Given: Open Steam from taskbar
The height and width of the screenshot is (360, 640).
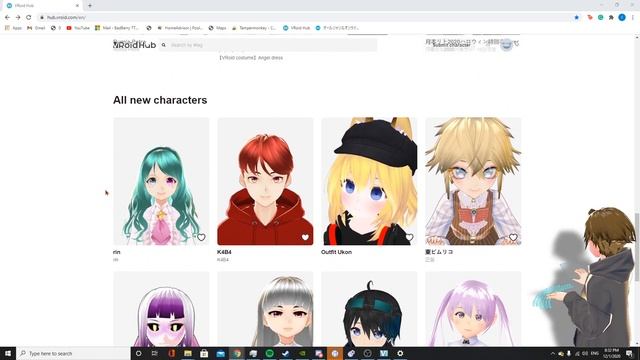Looking at the screenshot, I should [286, 353].
